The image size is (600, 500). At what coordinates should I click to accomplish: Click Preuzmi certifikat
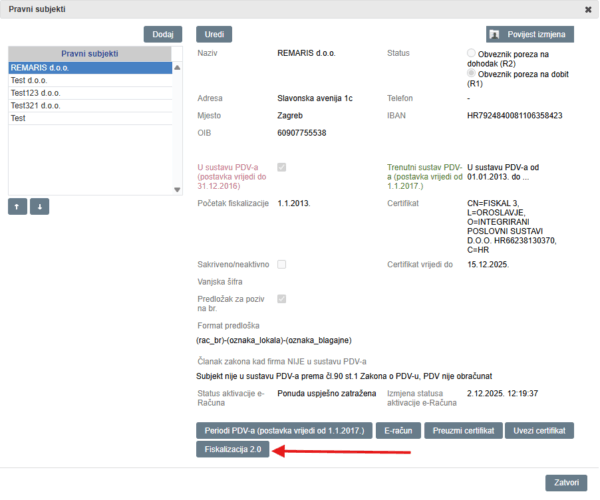pyautogui.click(x=468, y=430)
